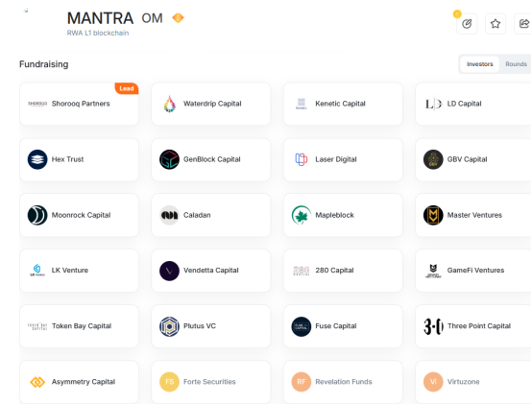Switch to the Rounds tab

point(516,64)
